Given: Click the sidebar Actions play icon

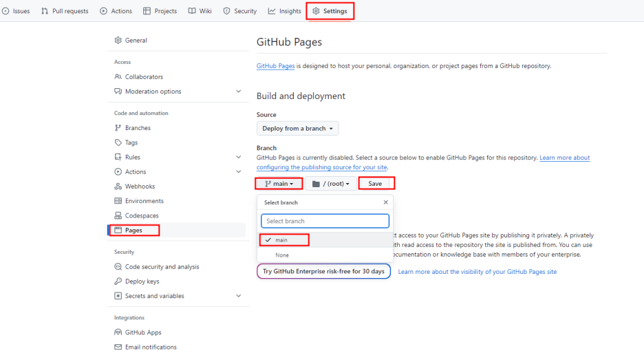Looking at the screenshot, I should pyautogui.click(x=118, y=172).
